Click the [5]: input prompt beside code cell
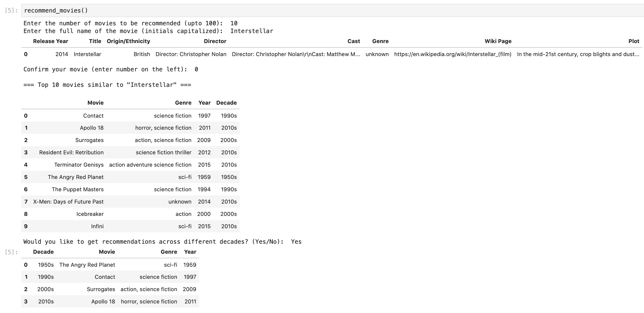This screenshot has width=644, height=313. point(11,10)
